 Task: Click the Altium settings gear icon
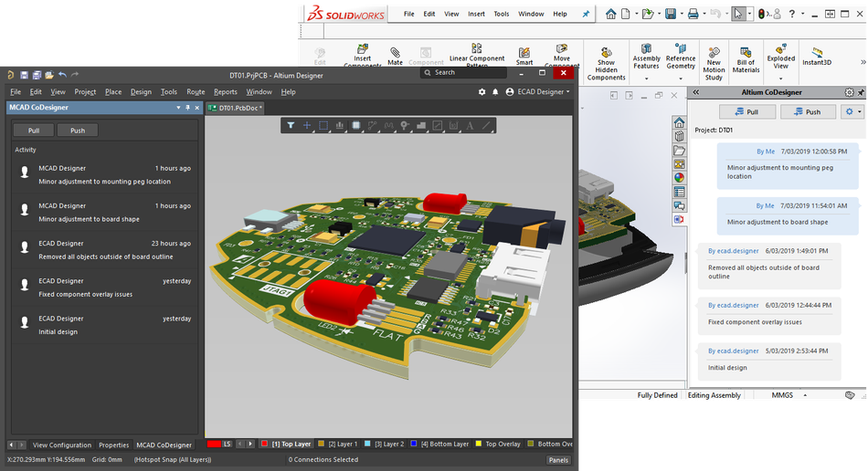click(482, 92)
